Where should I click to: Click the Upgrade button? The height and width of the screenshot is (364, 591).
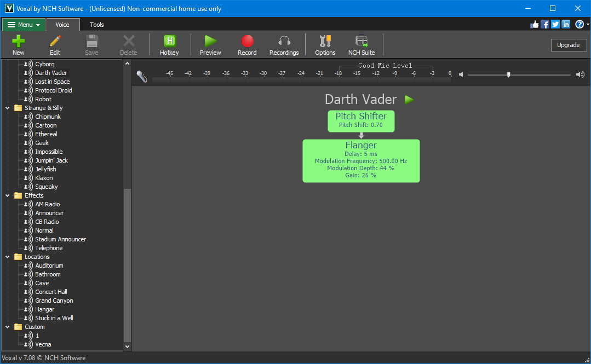point(569,45)
